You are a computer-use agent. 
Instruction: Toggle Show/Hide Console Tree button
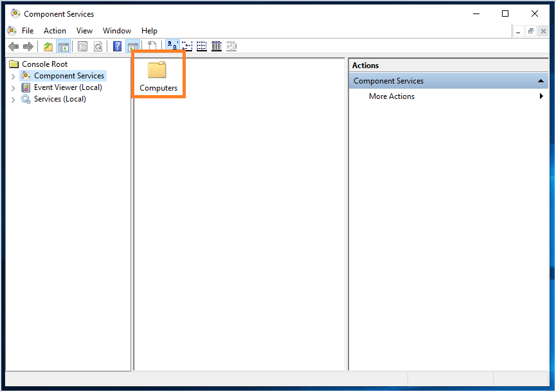tap(64, 46)
